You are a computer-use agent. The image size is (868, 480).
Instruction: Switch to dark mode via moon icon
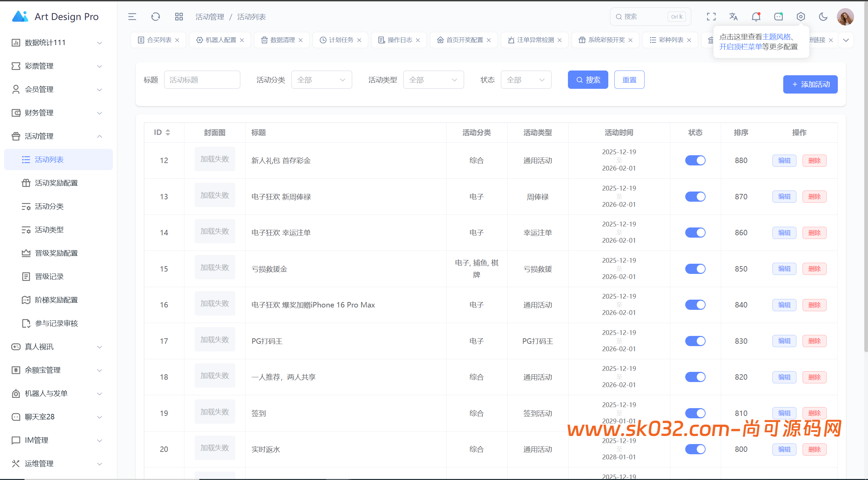pos(823,16)
